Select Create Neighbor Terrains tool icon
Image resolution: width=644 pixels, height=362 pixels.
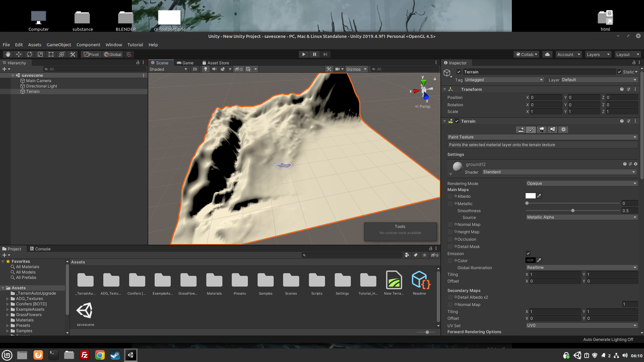pyautogui.click(x=521, y=130)
